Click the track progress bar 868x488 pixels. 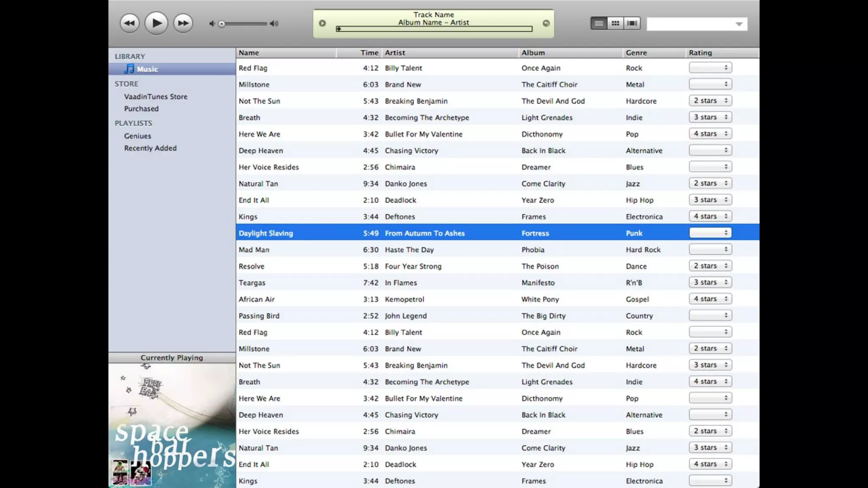434,29
